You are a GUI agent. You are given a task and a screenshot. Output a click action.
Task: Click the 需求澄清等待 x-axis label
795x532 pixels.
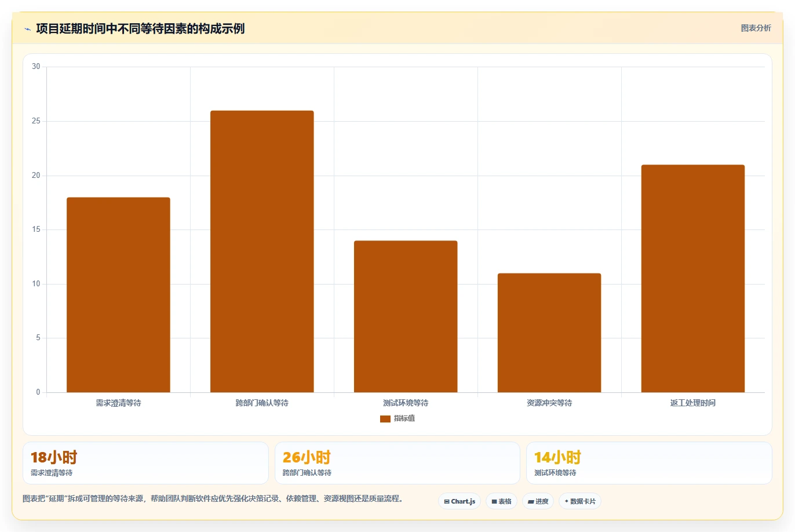point(118,403)
